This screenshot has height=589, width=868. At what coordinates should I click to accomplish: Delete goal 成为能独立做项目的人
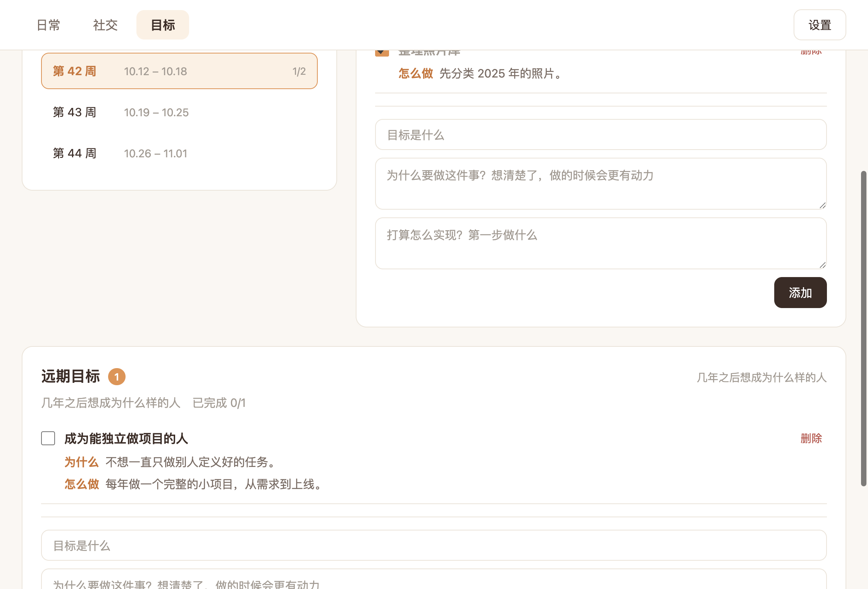point(811,438)
